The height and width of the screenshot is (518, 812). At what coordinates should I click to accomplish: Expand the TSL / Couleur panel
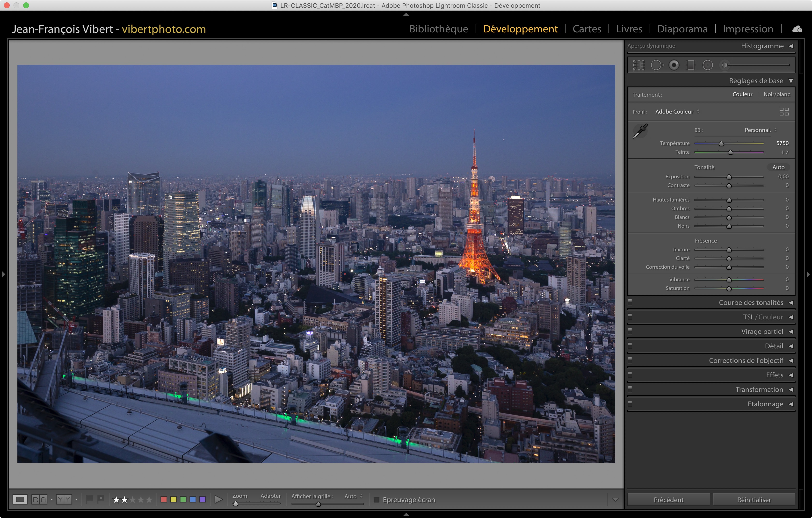(x=790, y=317)
